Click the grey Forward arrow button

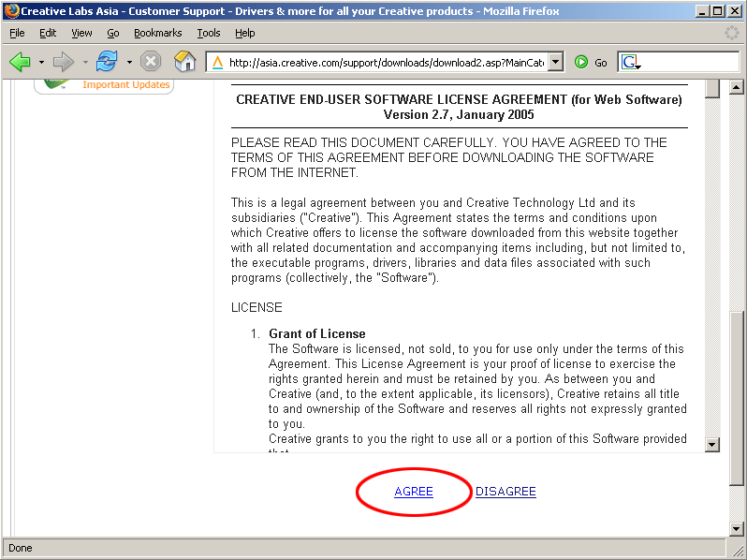click(64, 62)
